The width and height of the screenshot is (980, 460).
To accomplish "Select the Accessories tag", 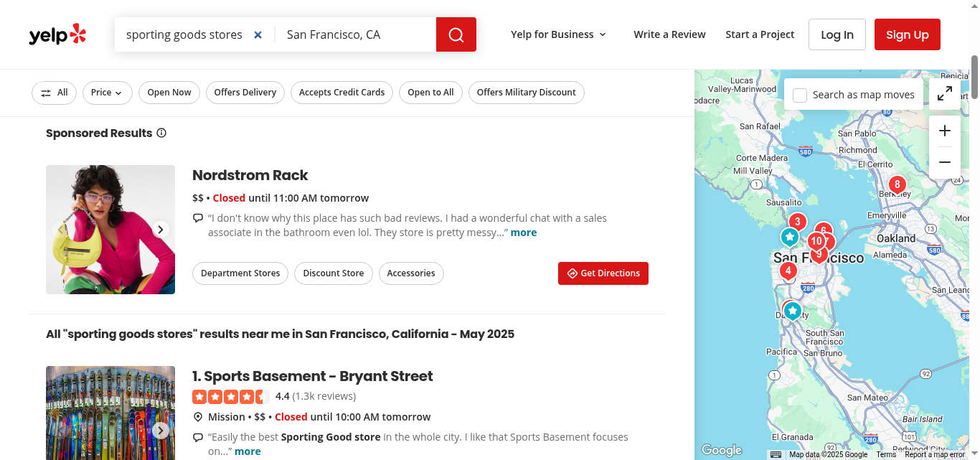I will [x=411, y=273].
